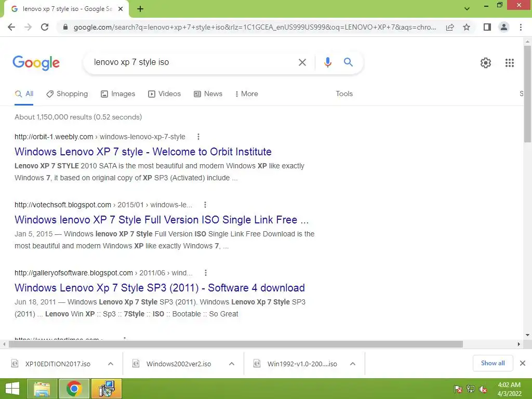
Task: Open Google apps grid
Action: click(x=509, y=63)
